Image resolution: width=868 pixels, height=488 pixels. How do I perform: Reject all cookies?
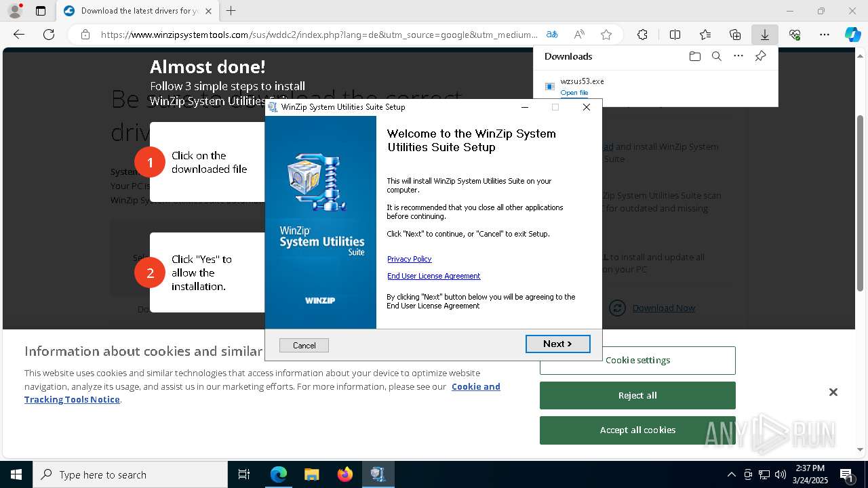click(x=637, y=395)
